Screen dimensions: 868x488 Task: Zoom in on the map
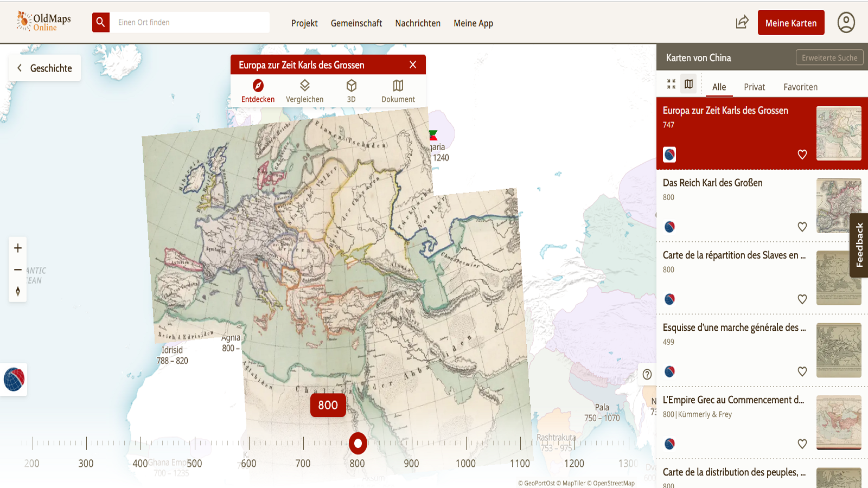tap(18, 248)
